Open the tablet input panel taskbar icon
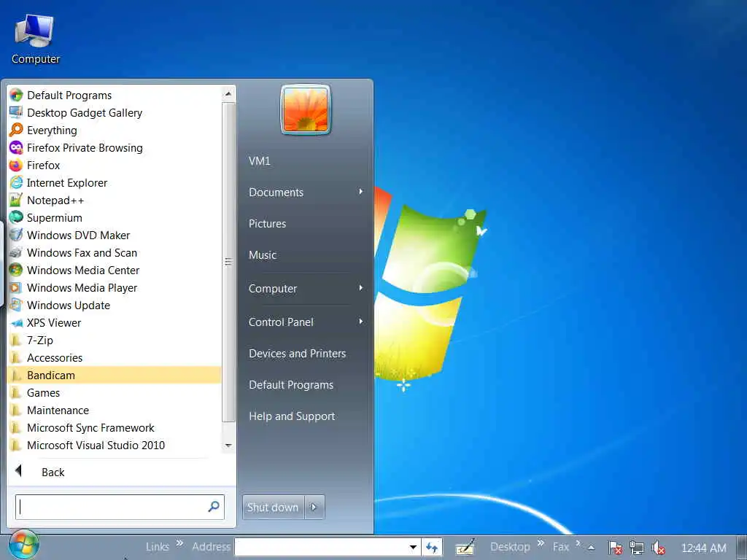 tap(465, 547)
